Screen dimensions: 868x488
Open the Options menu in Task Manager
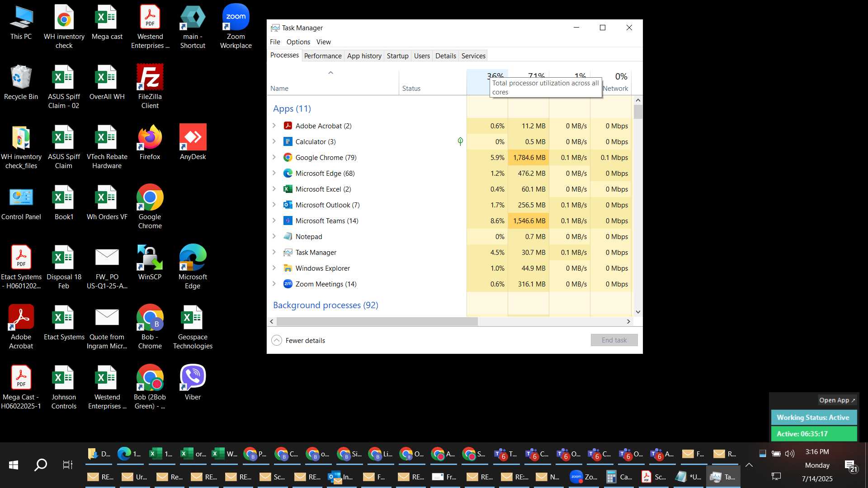click(298, 42)
